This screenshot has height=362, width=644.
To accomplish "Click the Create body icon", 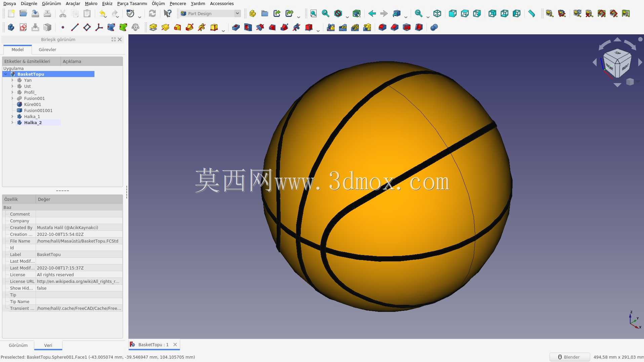I will pos(11,27).
